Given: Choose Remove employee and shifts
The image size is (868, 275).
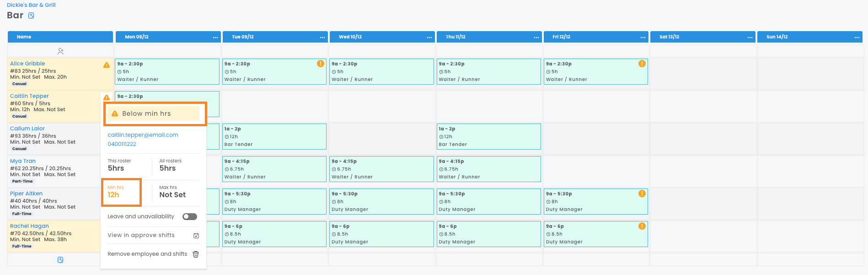Looking at the screenshot, I should click(x=147, y=254).
